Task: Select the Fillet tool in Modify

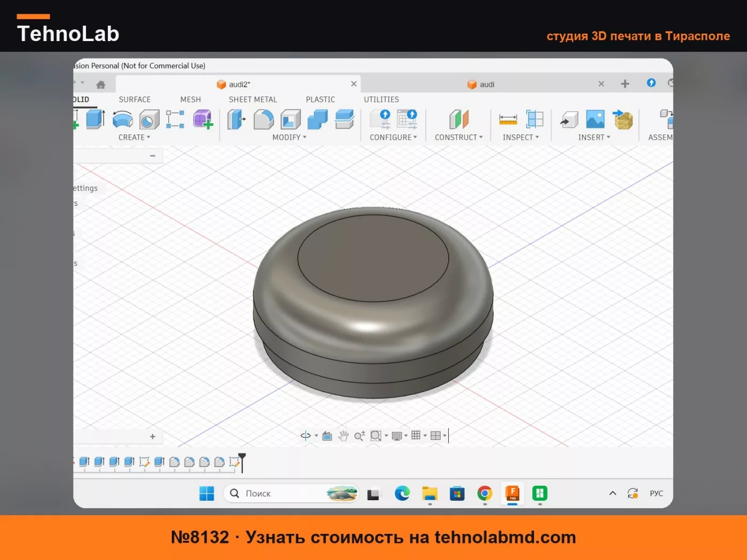Action: click(264, 119)
